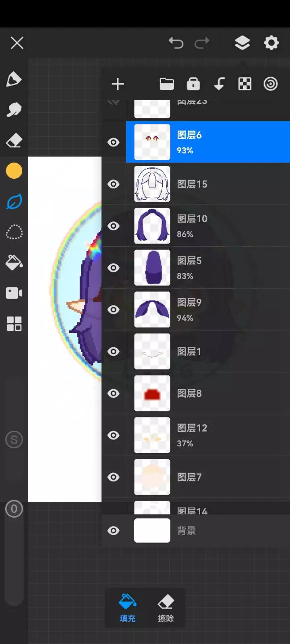The image size is (290, 644).
Task: Select the 图层10 hair layer thumbnail
Action: tap(152, 226)
